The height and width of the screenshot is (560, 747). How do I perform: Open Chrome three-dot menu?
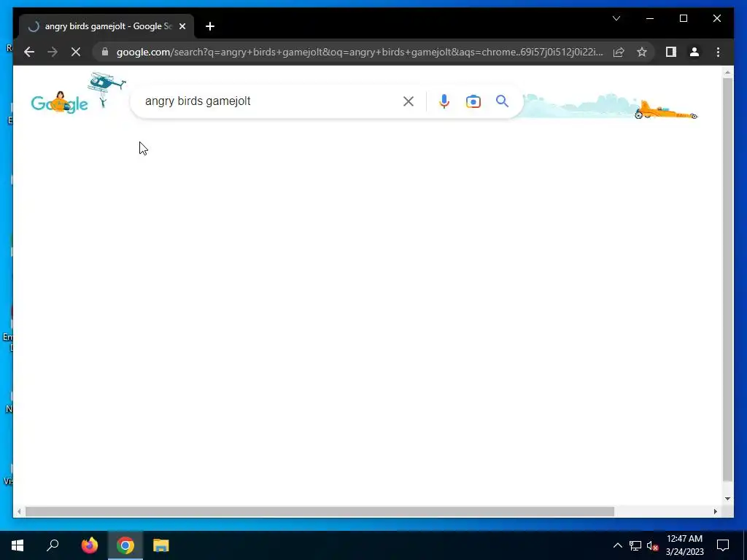pos(718,52)
